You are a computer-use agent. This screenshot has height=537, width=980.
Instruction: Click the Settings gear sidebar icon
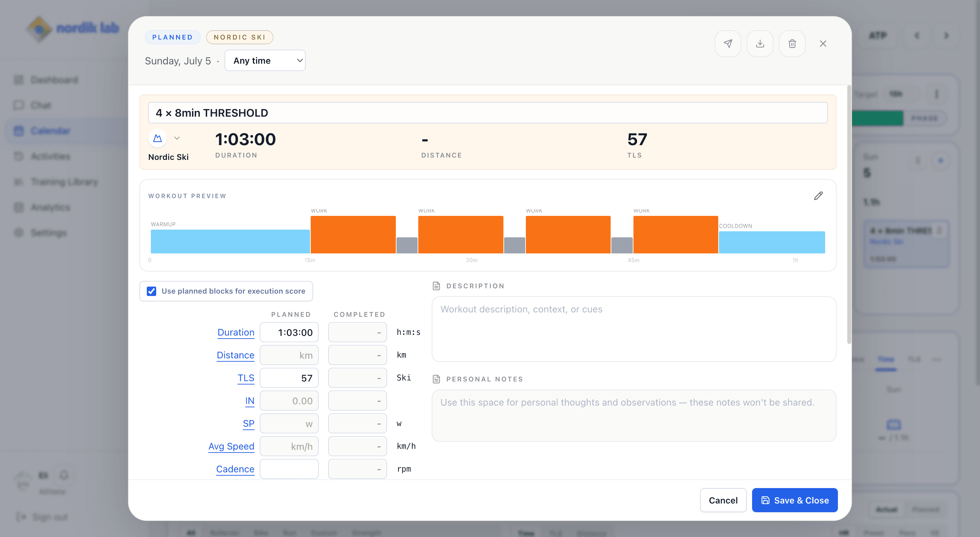19,233
